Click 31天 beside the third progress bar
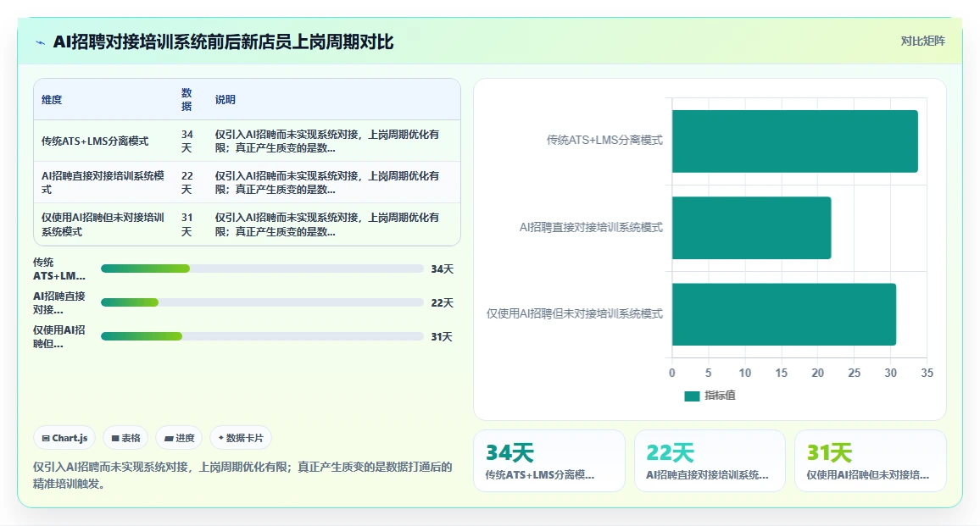This screenshot has height=526, width=980. 442,337
